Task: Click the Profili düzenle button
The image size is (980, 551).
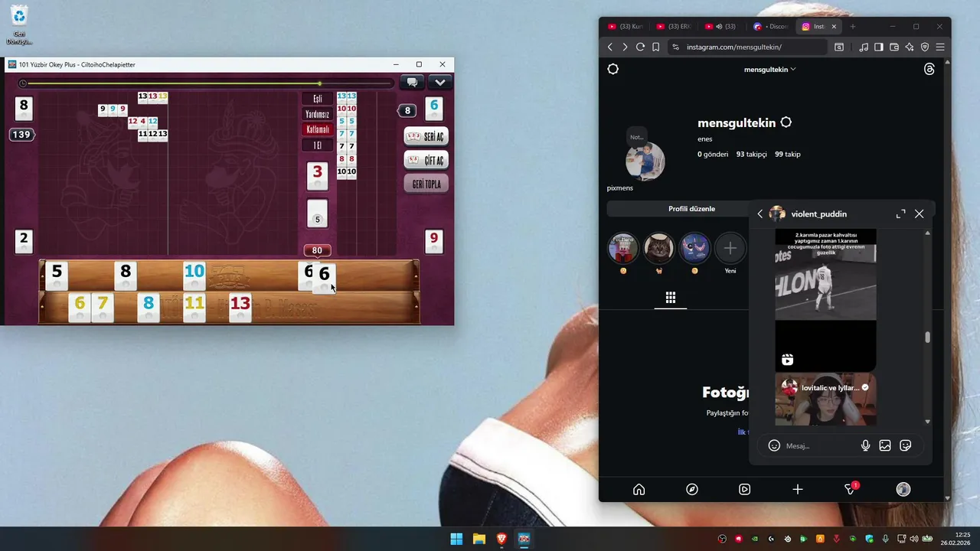Action: point(691,209)
